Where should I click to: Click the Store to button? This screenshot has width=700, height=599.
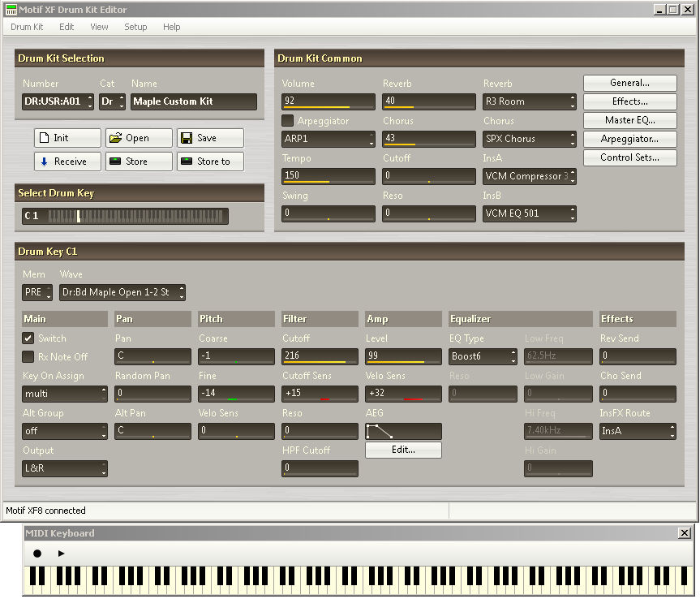point(210,162)
